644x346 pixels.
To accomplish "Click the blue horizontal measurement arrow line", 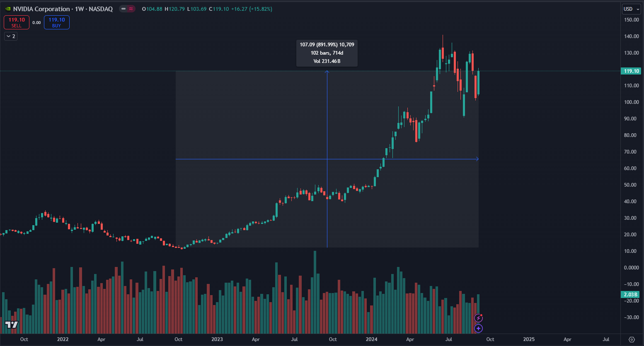I will 249,159.
